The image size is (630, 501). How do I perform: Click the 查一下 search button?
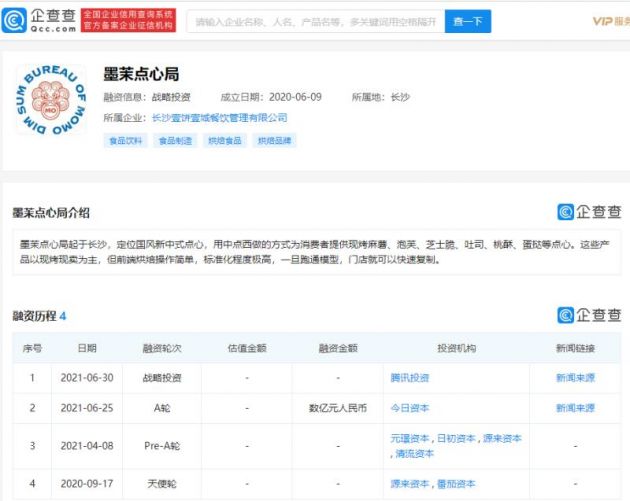coord(468,21)
